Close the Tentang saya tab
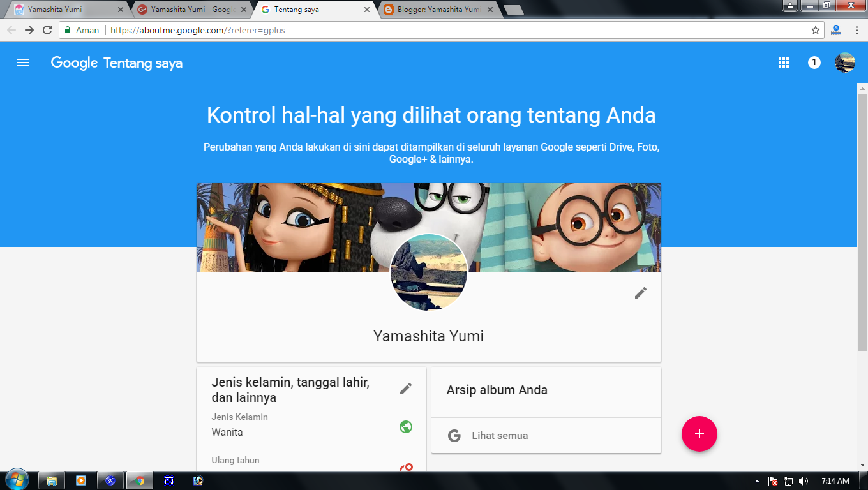The height and width of the screenshot is (490, 868). (x=366, y=10)
